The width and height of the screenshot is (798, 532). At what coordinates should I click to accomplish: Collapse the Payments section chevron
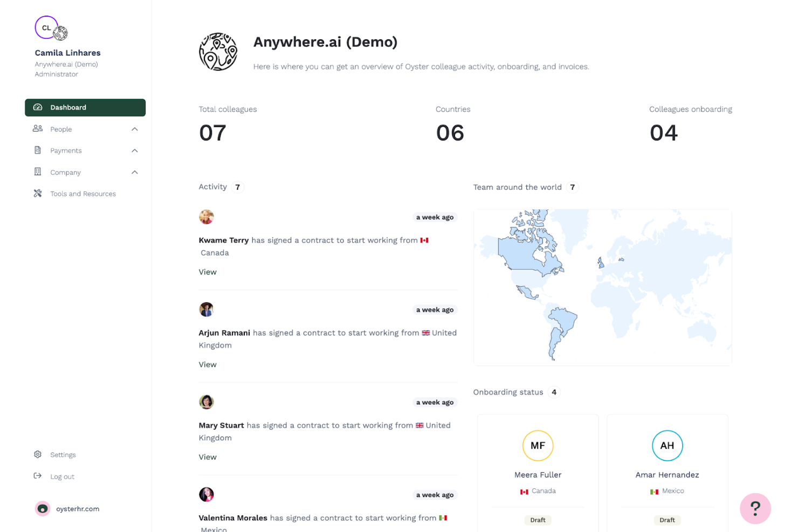[x=134, y=150]
